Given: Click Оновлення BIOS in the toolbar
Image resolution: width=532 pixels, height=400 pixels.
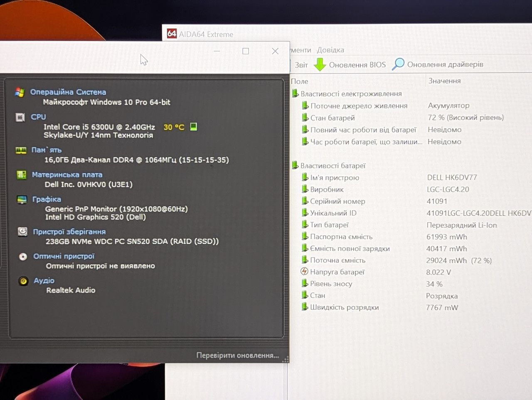Looking at the screenshot, I should [x=357, y=65].
